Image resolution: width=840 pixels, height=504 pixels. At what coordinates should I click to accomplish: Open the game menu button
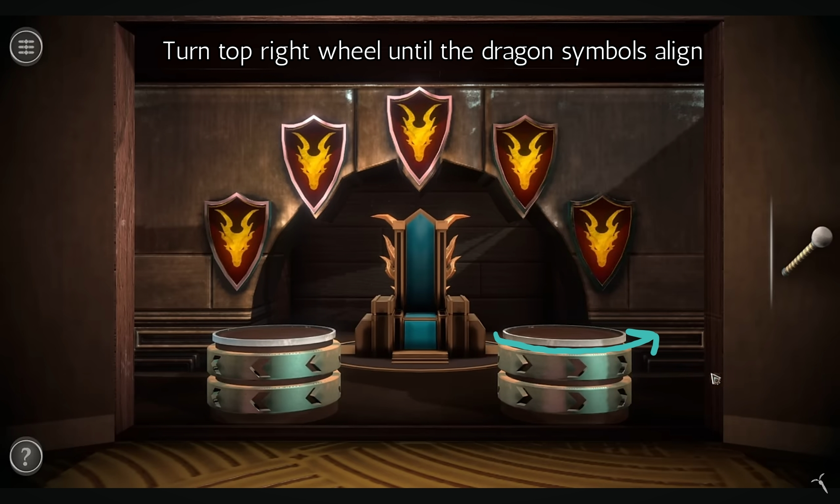[26, 47]
